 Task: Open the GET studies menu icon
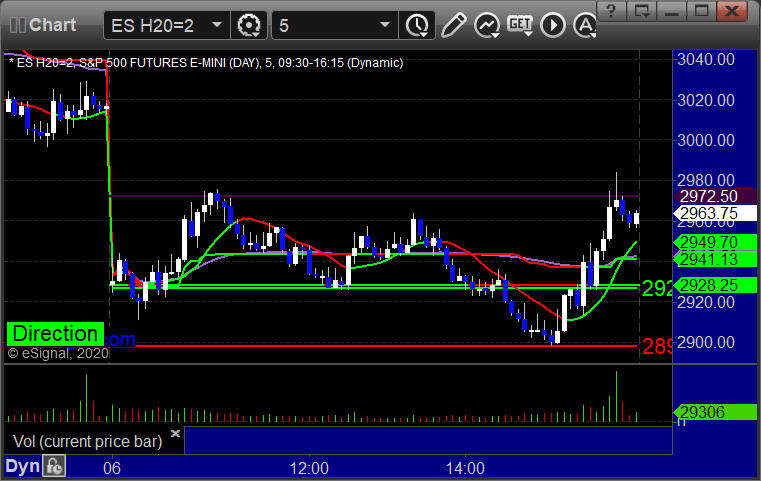click(520, 25)
